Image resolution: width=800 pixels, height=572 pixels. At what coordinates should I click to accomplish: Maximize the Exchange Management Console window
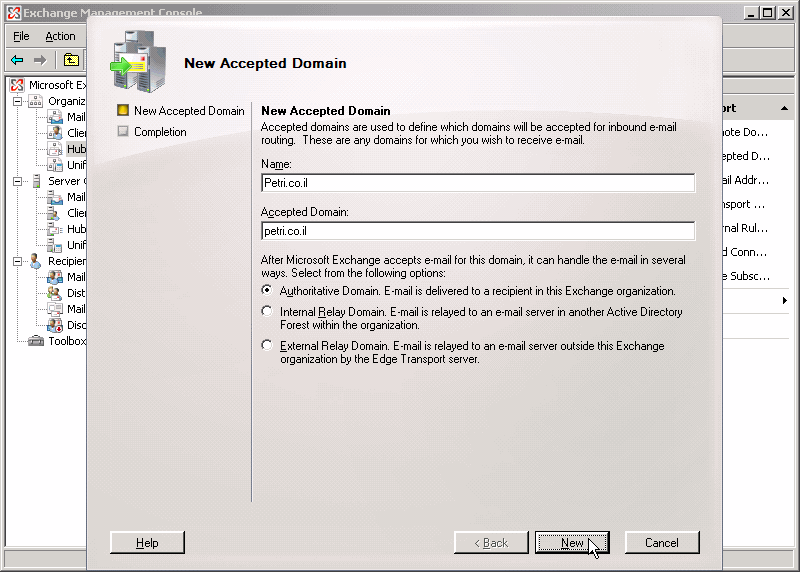click(x=767, y=13)
